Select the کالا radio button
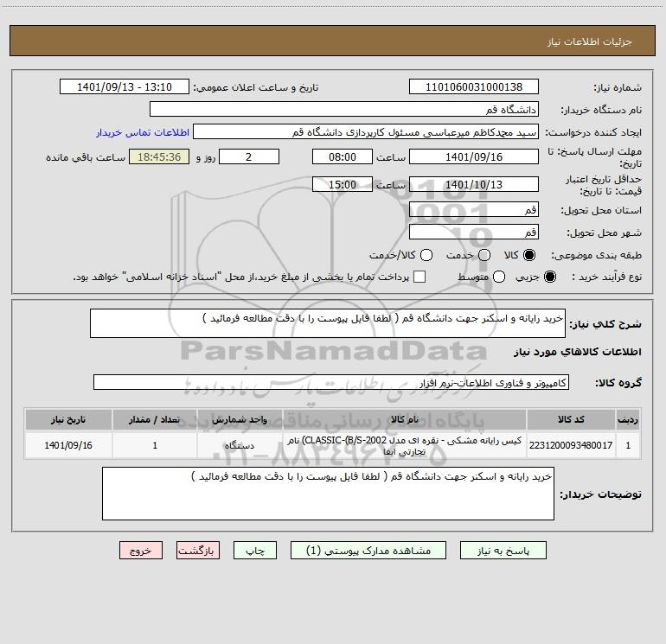Screen dimensions: 666x644 (529, 255)
